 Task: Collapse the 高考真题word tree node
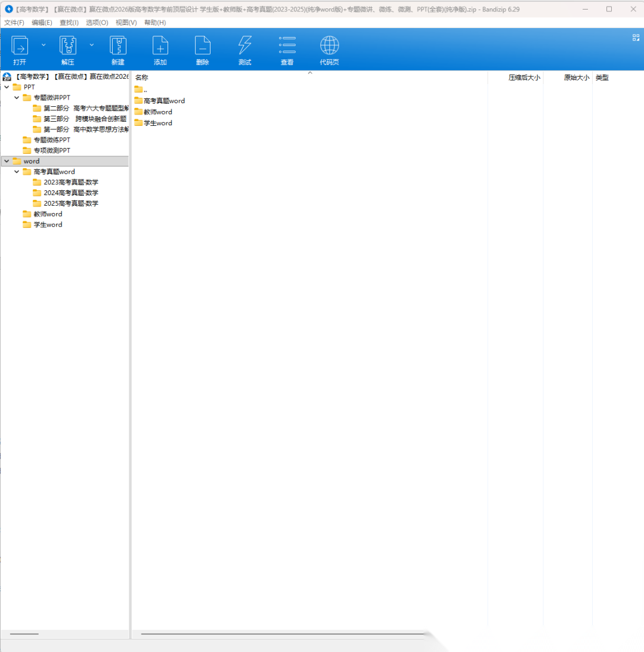pyautogui.click(x=17, y=172)
